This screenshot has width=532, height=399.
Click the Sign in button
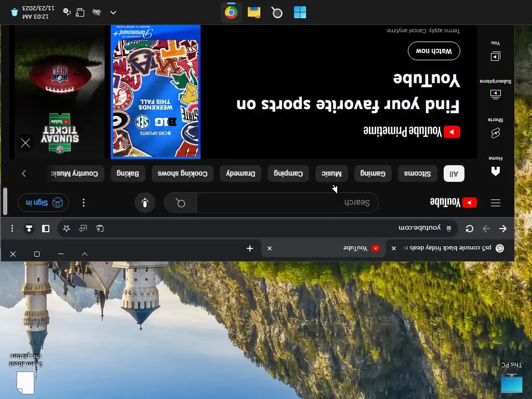click(43, 203)
